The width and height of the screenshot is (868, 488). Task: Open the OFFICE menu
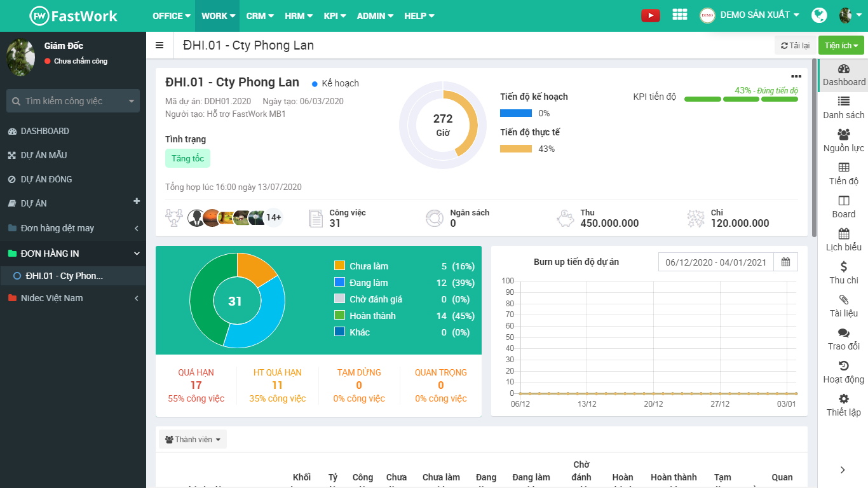[172, 16]
